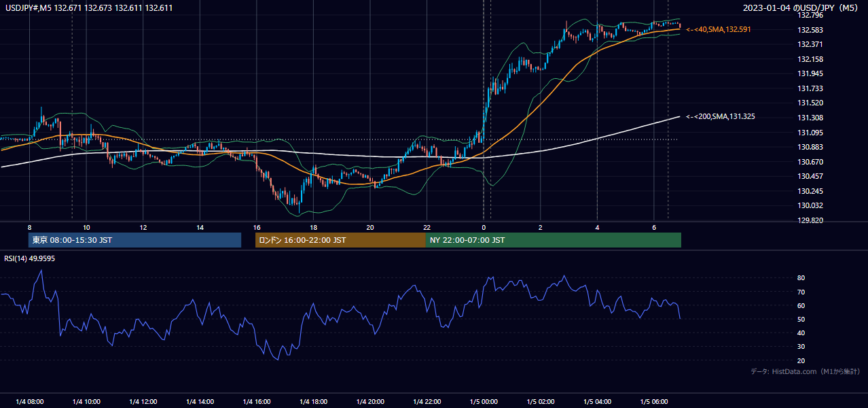Image resolution: width=868 pixels, height=408 pixels.
Task: Click the bottom time label 1/4 16:00
Action: (256, 402)
